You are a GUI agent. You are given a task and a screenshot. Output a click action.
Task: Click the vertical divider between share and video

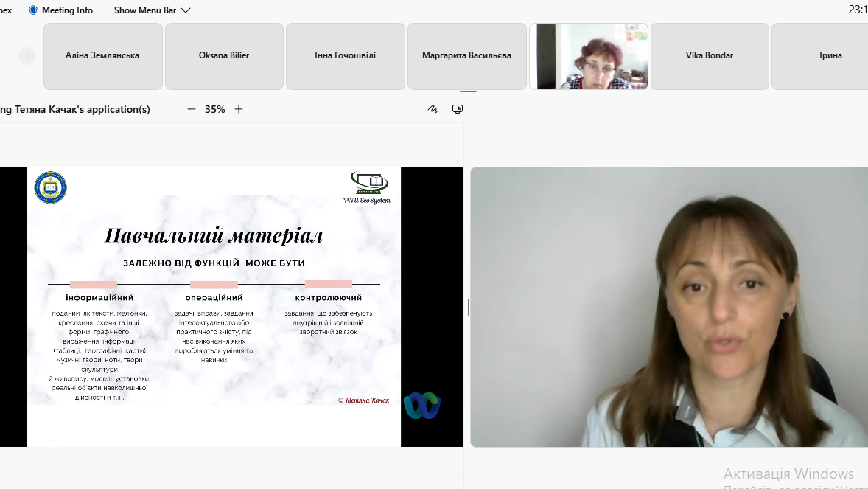click(x=466, y=307)
